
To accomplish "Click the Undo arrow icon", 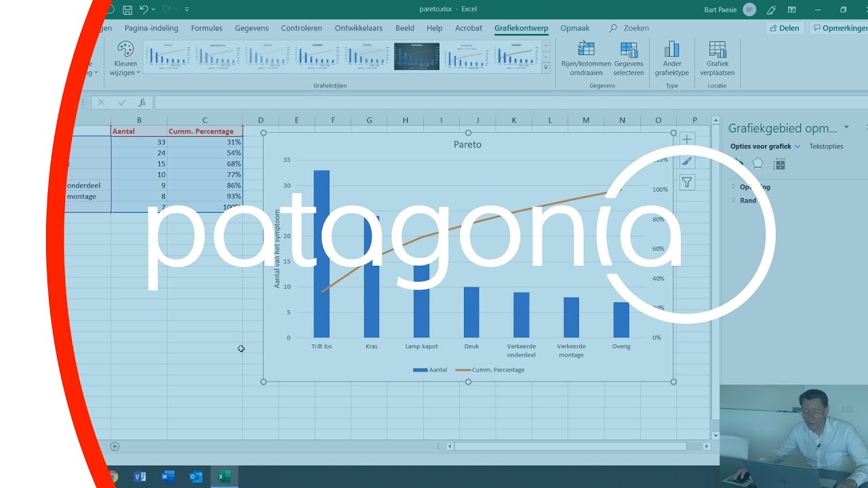I will (144, 9).
